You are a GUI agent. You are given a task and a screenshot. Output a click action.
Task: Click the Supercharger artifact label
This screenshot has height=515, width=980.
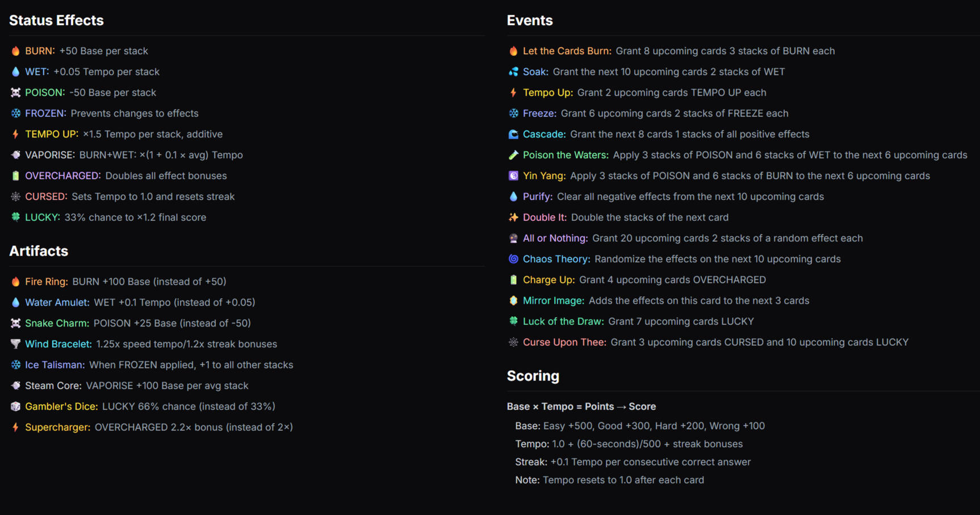pos(57,427)
